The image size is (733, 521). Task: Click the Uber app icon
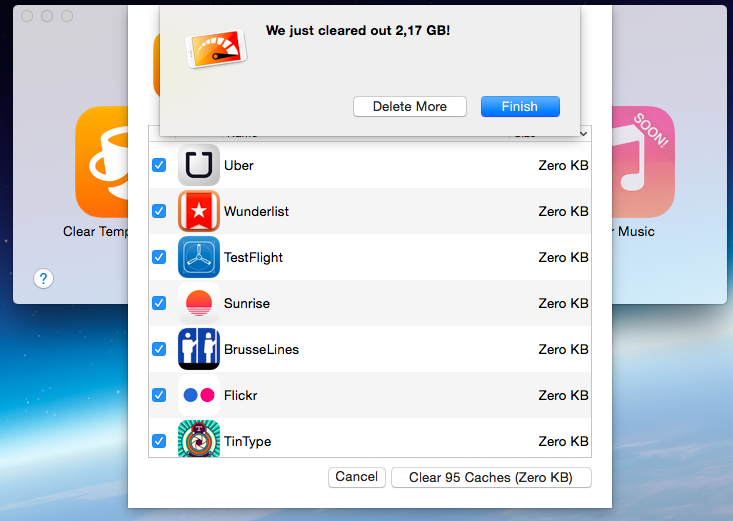(199, 165)
